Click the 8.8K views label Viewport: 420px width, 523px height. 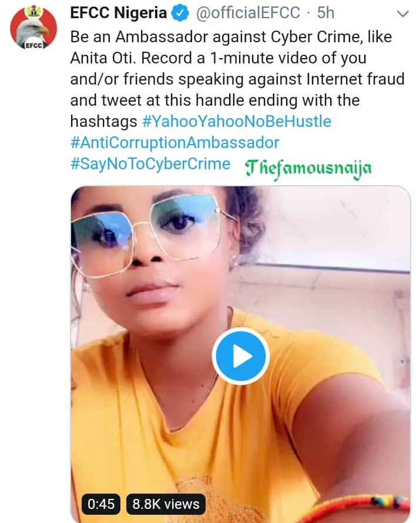(166, 504)
